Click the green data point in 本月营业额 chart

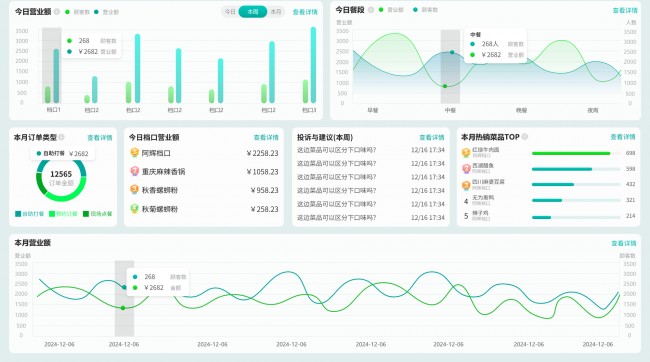click(x=123, y=308)
